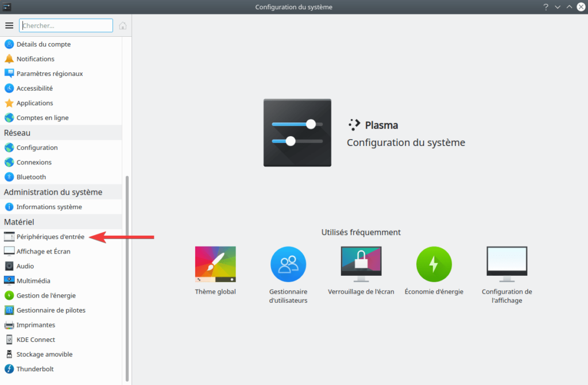
Task: Click the 'Notifications' label text
Action: coord(35,59)
